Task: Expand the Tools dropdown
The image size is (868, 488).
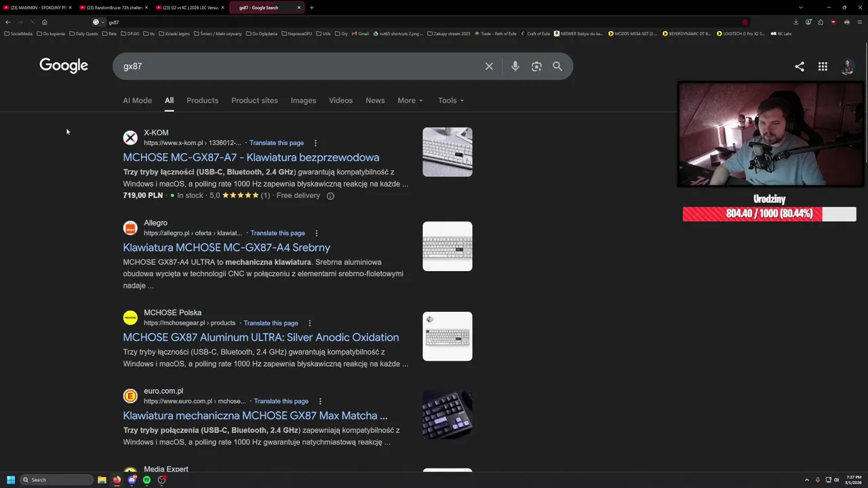Action: pyautogui.click(x=451, y=100)
